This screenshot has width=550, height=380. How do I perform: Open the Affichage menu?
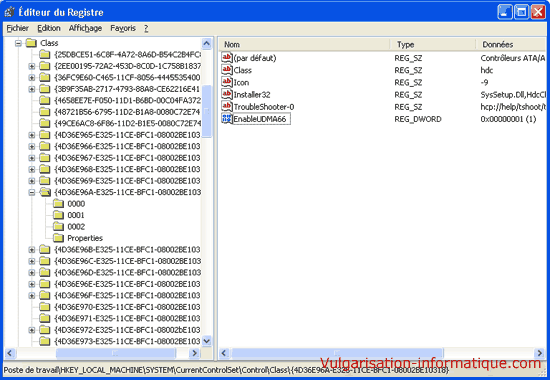85,28
